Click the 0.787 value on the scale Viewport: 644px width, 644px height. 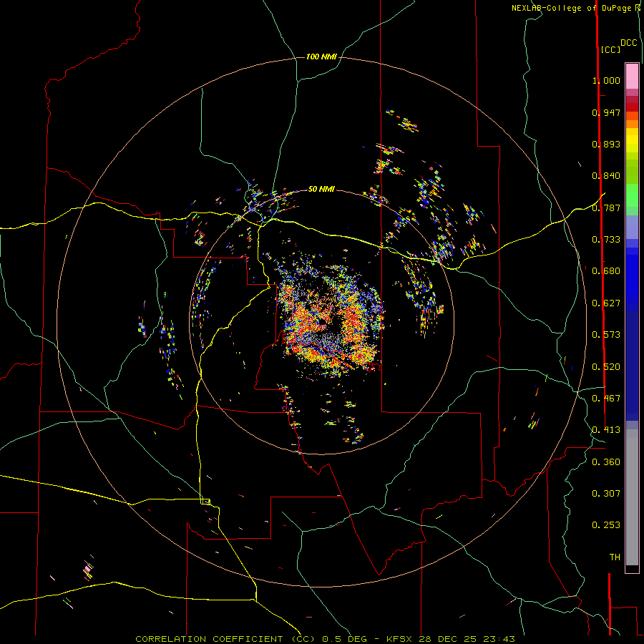[x=606, y=208]
